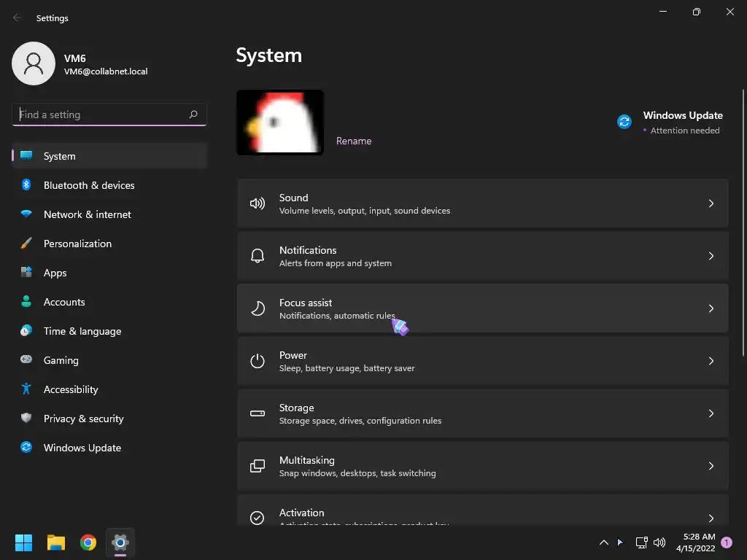Expand the Notifications chevron arrow
This screenshot has height=560, width=747.
coord(711,256)
